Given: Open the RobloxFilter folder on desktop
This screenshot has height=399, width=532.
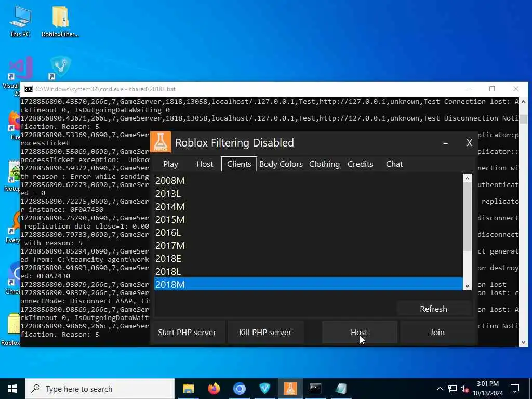Looking at the screenshot, I should (60, 22).
